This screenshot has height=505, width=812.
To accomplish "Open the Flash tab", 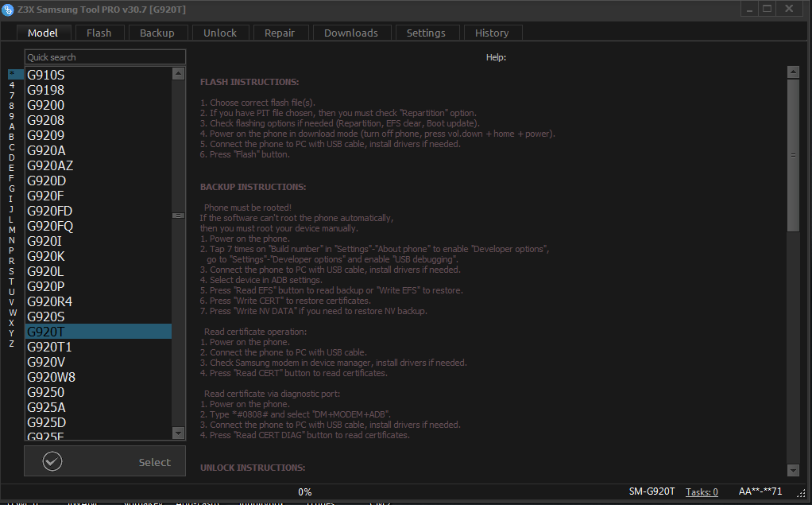I will click(x=99, y=33).
